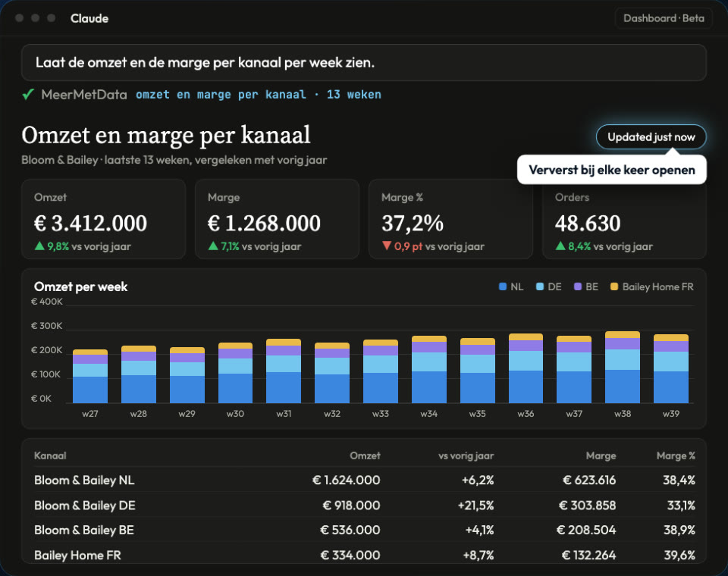Click the w34 stacked bar
This screenshot has width=728, height=576.
click(x=429, y=369)
